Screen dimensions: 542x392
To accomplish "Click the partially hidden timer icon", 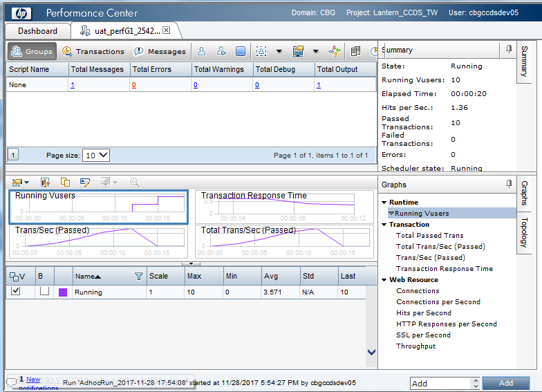I will coord(373,51).
